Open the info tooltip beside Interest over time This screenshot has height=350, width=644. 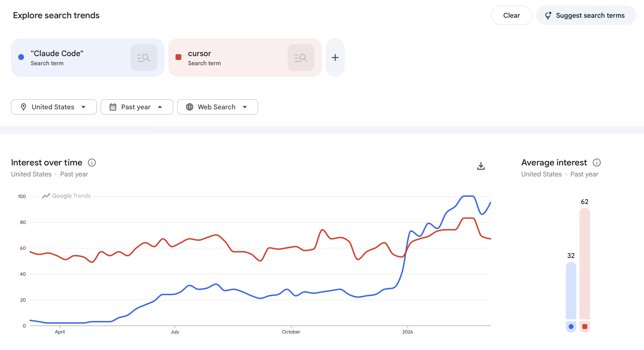click(92, 163)
